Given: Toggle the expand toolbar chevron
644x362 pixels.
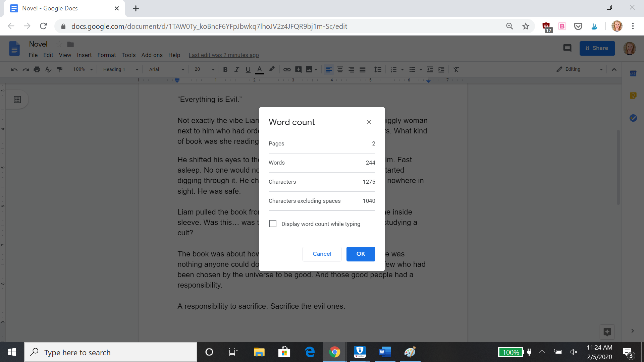Looking at the screenshot, I should (x=614, y=69).
